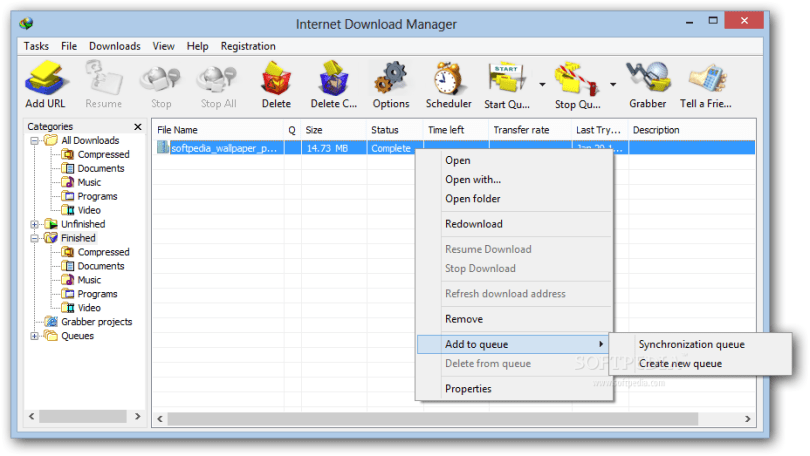The height and width of the screenshot is (456, 810).
Task: Click the Unfinished category folder icon
Action: [x=51, y=224]
